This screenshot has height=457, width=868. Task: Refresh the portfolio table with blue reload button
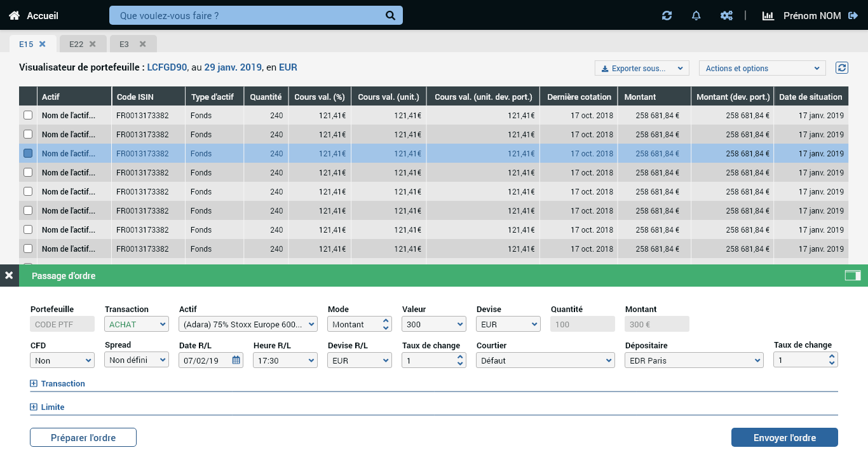tap(842, 68)
